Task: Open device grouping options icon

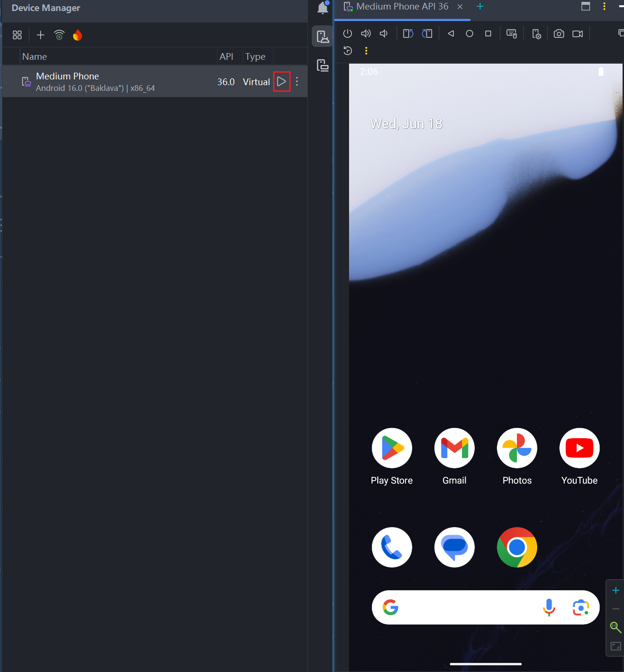Action: click(17, 35)
